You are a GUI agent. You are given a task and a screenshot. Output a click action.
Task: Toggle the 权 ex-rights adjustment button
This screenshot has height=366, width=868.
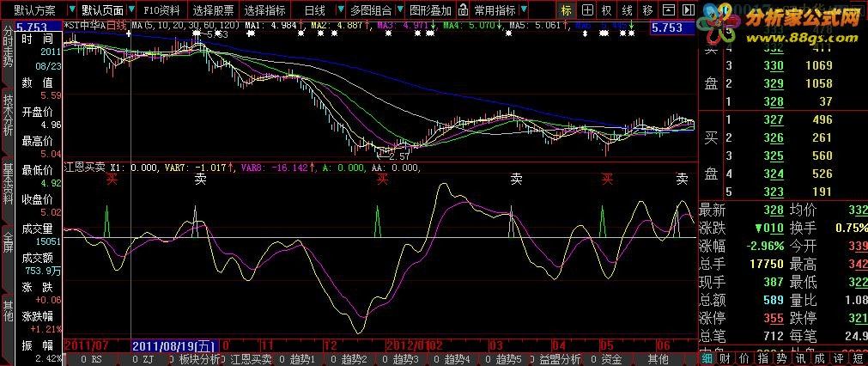607,10
